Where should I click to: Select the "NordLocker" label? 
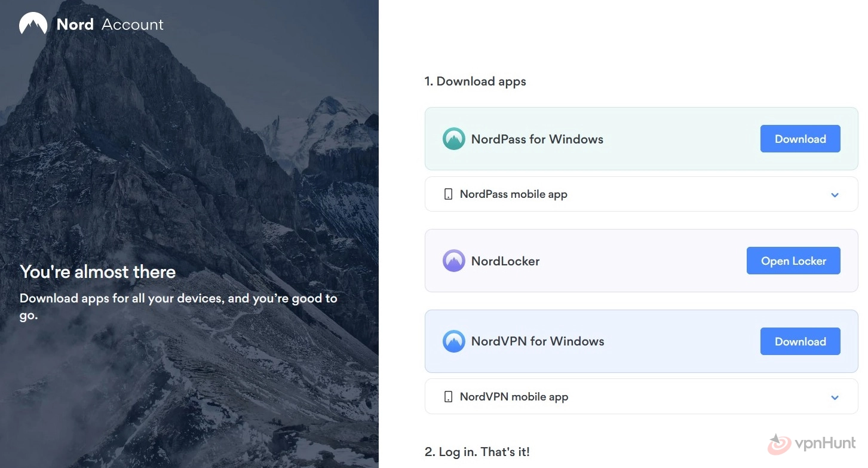(x=505, y=261)
